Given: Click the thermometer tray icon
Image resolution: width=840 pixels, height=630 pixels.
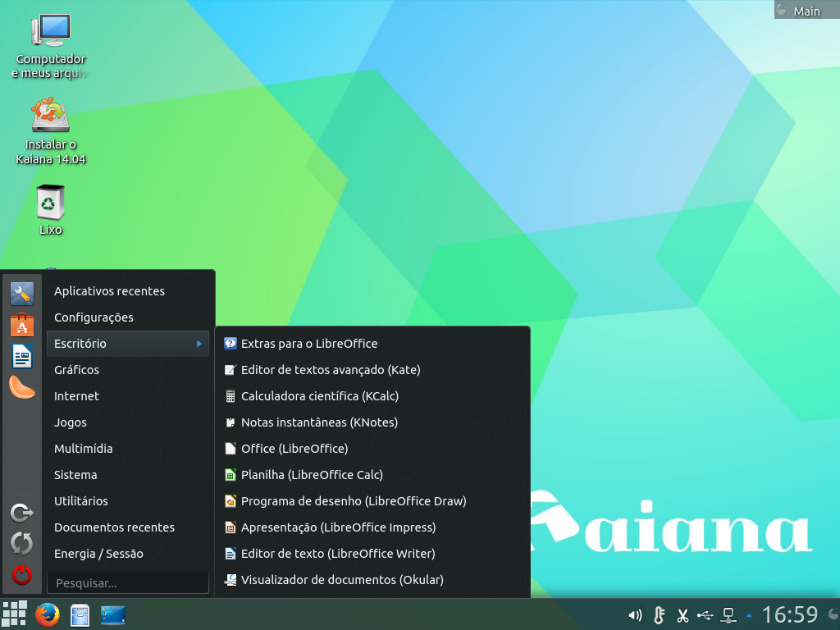Looking at the screenshot, I should tap(659, 615).
